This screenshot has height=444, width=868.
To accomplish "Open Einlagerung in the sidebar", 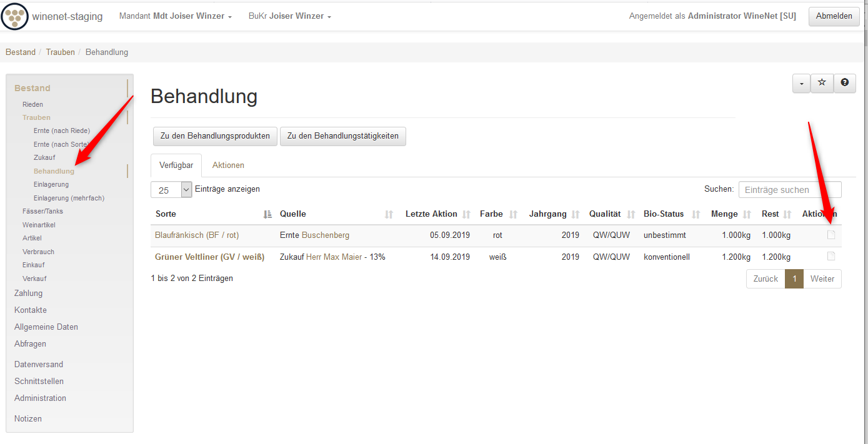I will pyautogui.click(x=51, y=184).
